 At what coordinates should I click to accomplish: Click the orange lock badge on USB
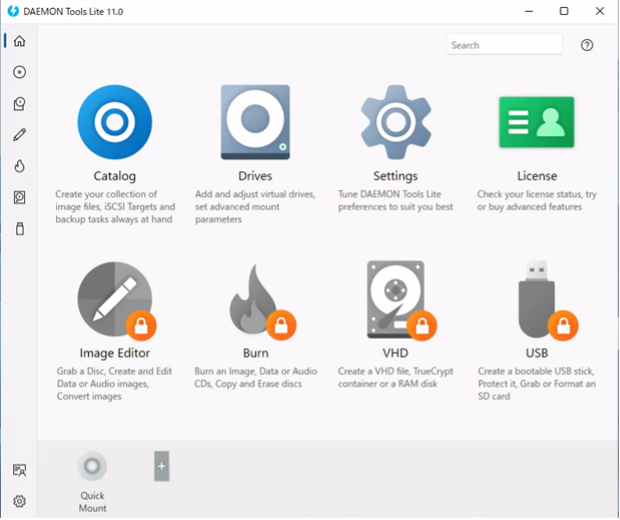pos(563,325)
